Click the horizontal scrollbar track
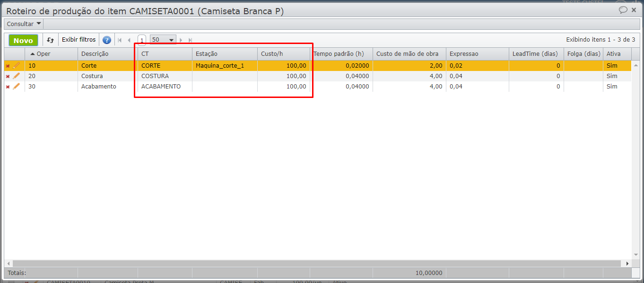Screen dimensions: 644x283 point(317,264)
